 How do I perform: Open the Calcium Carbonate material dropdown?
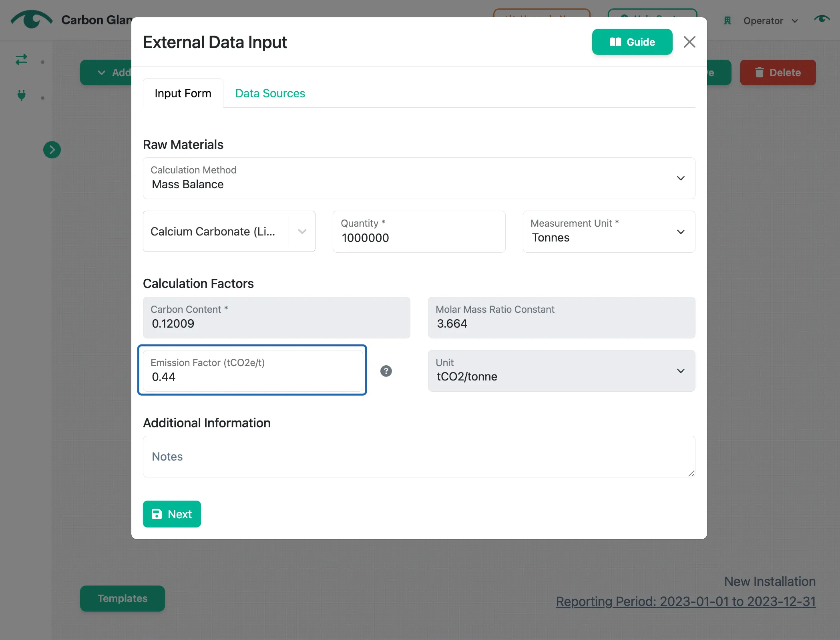tap(229, 231)
